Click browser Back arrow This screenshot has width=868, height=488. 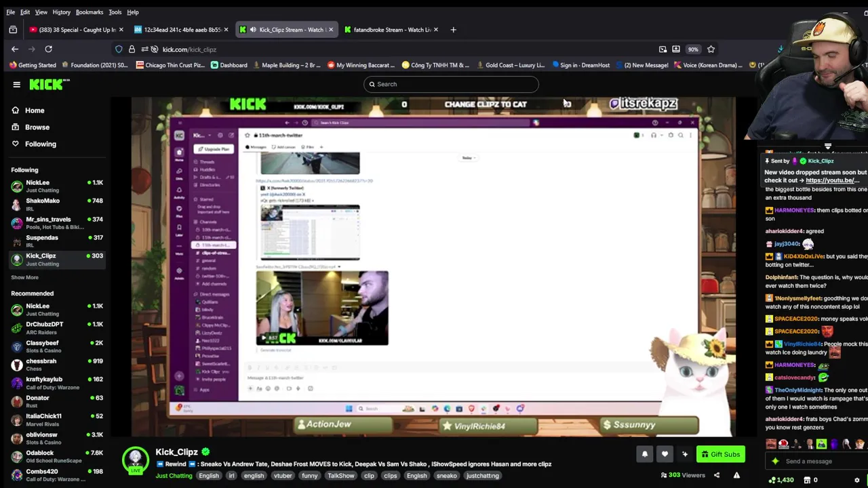(x=15, y=49)
